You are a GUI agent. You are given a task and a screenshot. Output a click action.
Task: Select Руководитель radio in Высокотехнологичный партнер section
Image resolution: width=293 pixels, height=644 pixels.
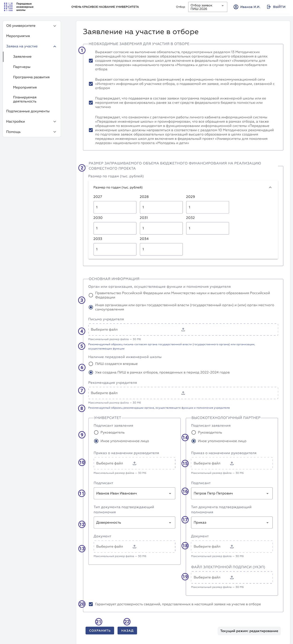(x=193, y=432)
